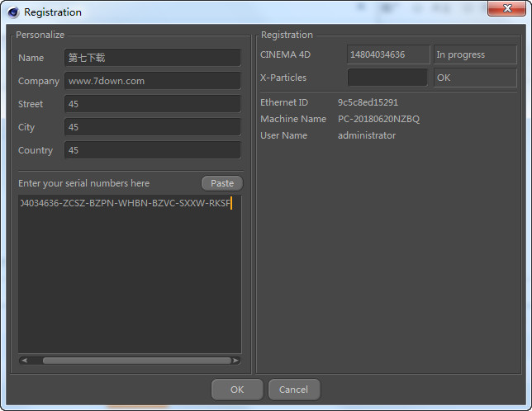
Task: Click the Ethernet ID label
Action: [x=284, y=102]
